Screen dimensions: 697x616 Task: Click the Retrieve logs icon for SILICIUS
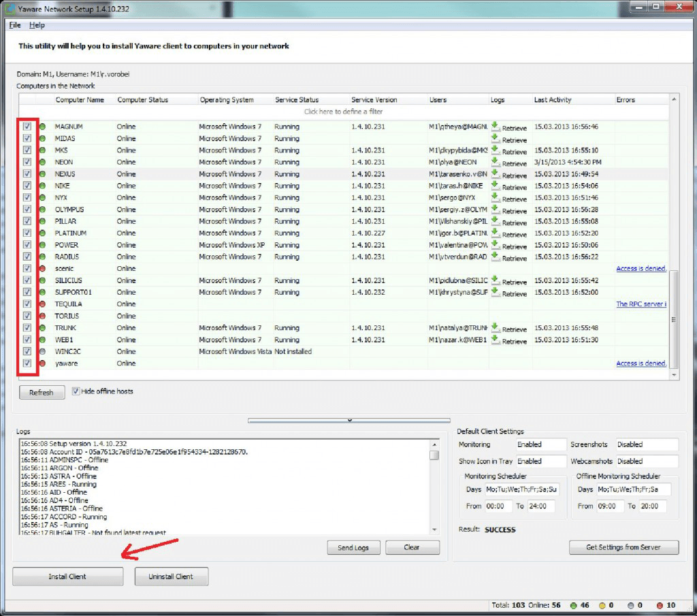coord(495,280)
